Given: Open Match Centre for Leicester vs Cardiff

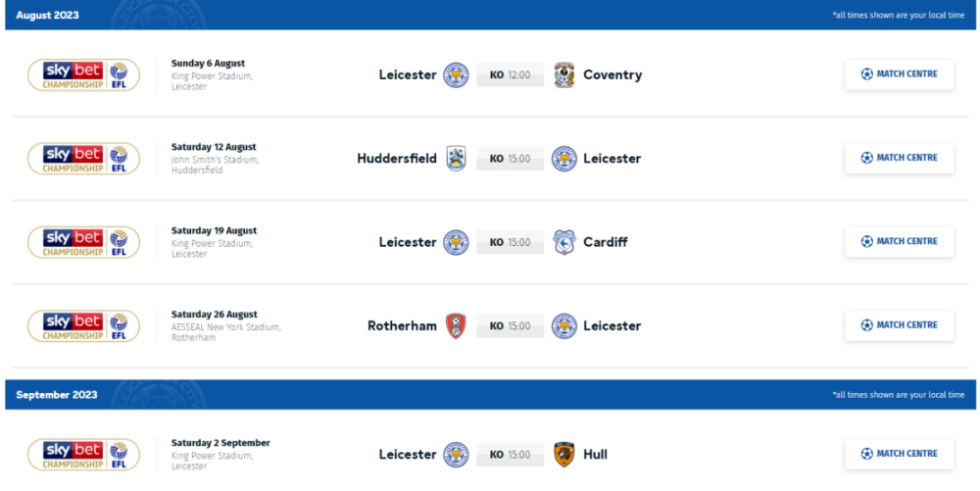Looking at the screenshot, I should (x=899, y=241).
